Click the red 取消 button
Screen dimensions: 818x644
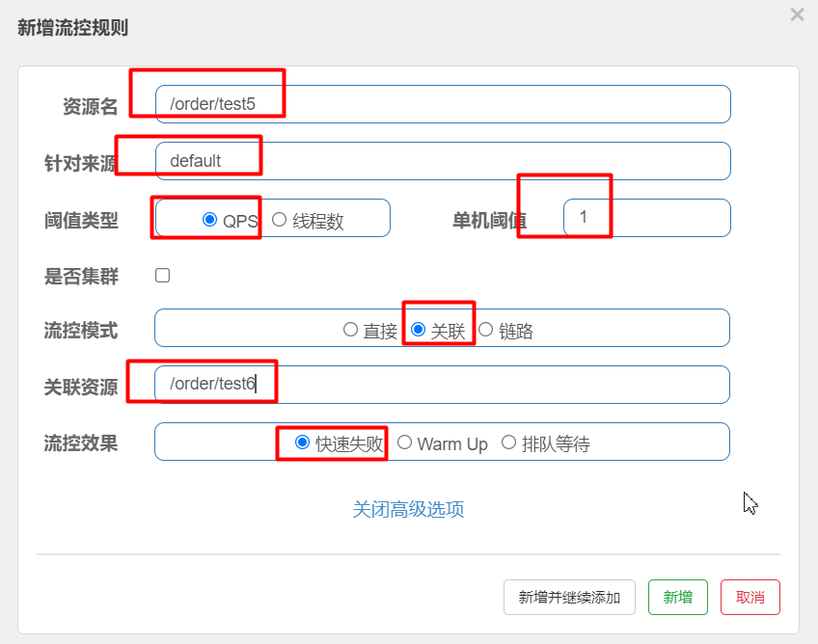[x=750, y=597]
